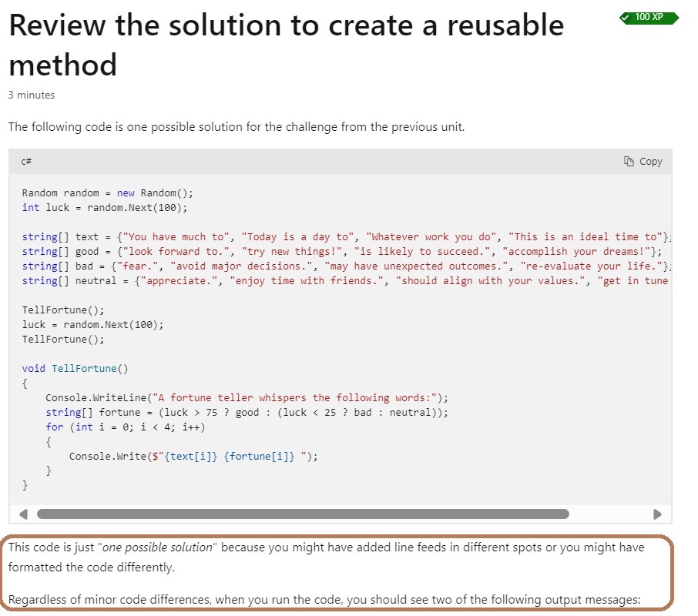
Task: Click the 100 XP completion badge
Action: click(647, 18)
